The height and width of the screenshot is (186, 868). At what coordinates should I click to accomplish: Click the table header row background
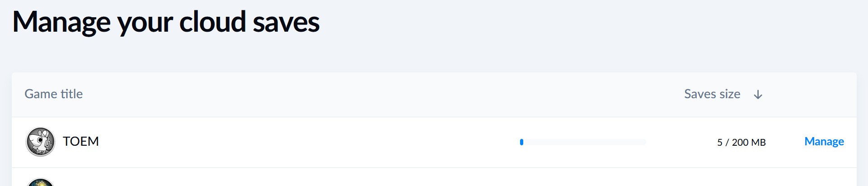(434, 95)
